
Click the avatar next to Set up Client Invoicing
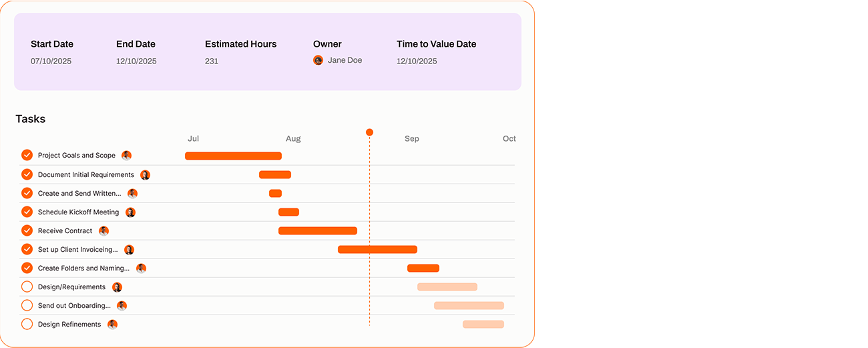129,250
